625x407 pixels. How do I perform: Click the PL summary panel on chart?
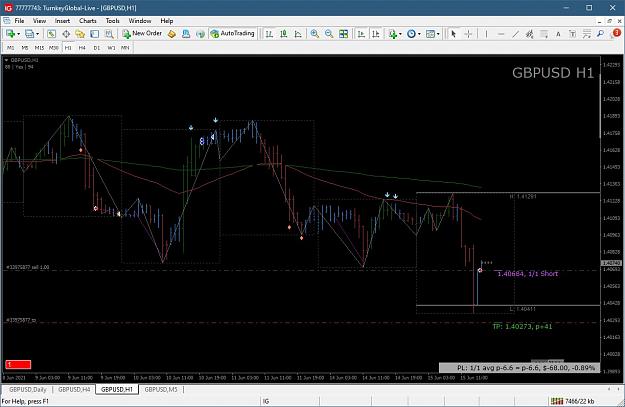pos(519,368)
